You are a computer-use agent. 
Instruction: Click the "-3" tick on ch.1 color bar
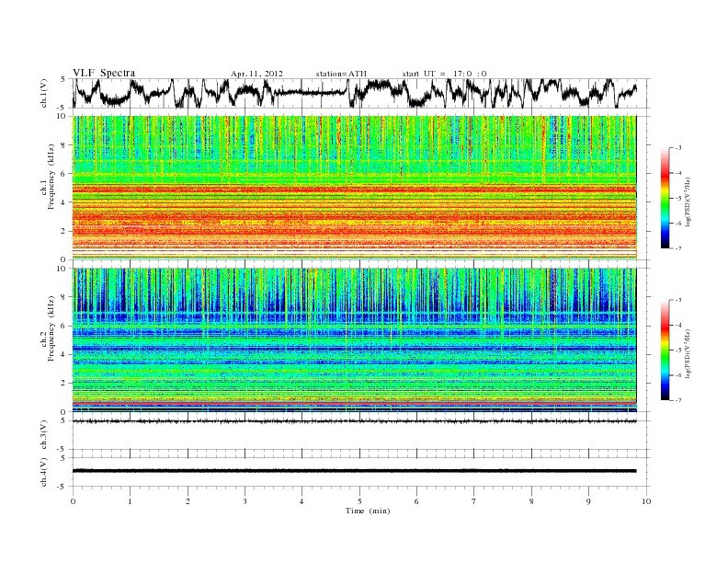[678, 147]
